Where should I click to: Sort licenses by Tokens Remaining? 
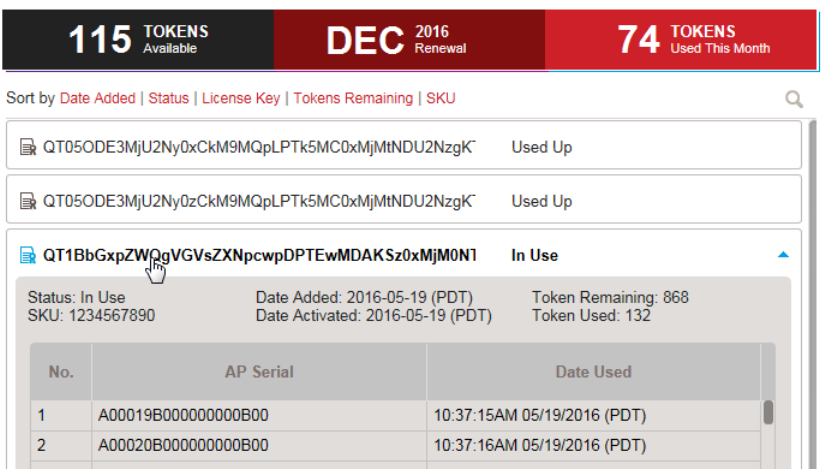pyautogui.click(x=353, y=98)
